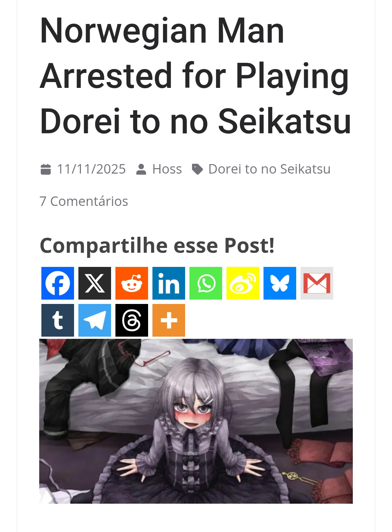This screenshot has height=532, width=392.
Task: Open more sharing options plus button
Action: tap(169, 320)
